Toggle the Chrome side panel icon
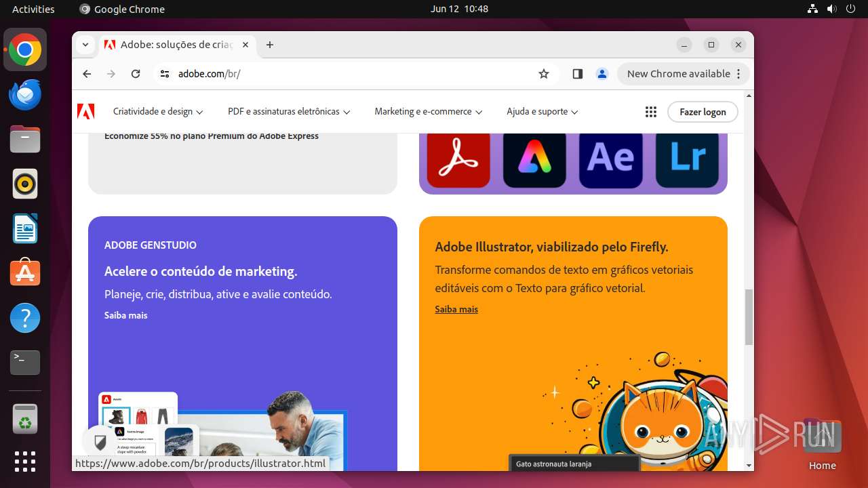Image resolution: width=868 pixels, height=488 pixels. 578,74
